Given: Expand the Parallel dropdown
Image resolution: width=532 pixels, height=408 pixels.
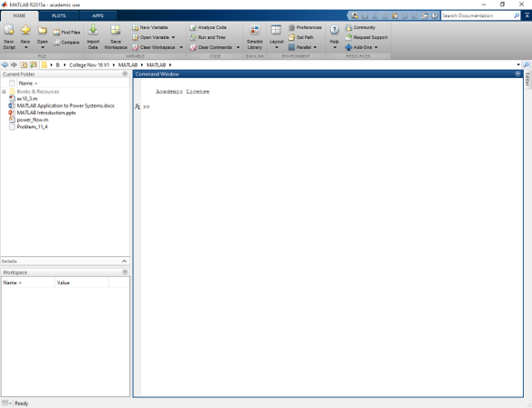Looking at the screenshot, I should pos(302,47).
